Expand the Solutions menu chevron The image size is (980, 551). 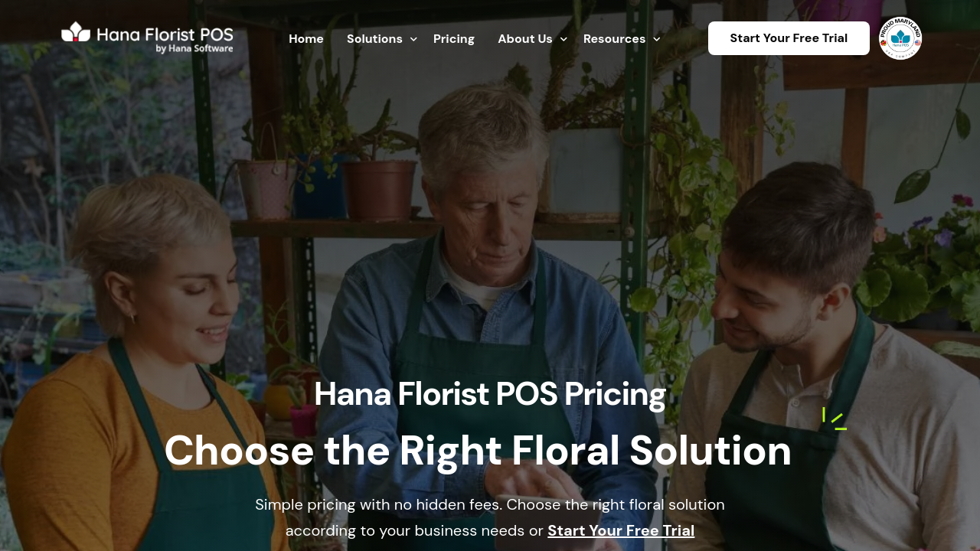pos(413,39)
